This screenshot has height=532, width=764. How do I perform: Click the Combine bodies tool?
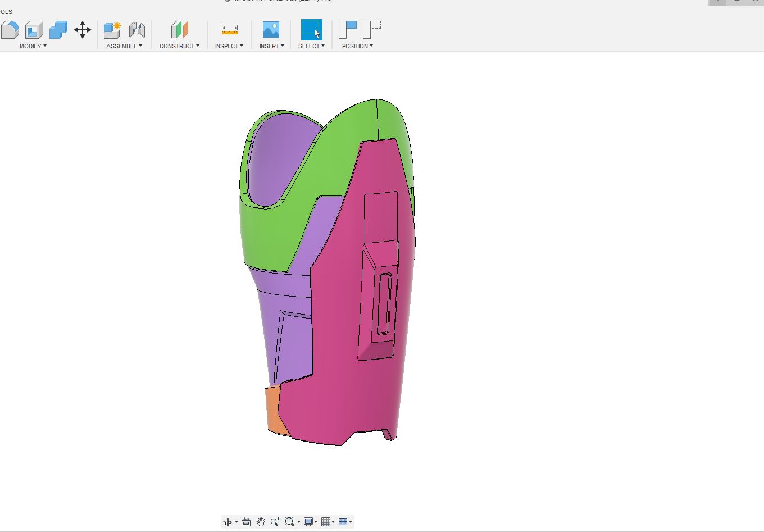point(58,30)
